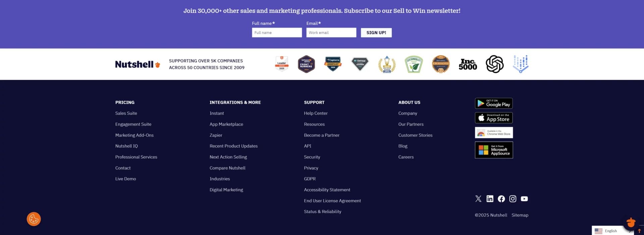Open the Facebook social icon
Screen dimensions: 644x235
pos(501,199)
